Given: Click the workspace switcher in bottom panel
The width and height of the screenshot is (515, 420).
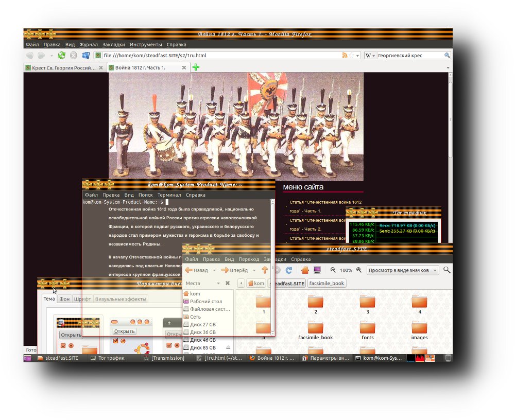Looking at the screenshot, I should tap(430, 358).
